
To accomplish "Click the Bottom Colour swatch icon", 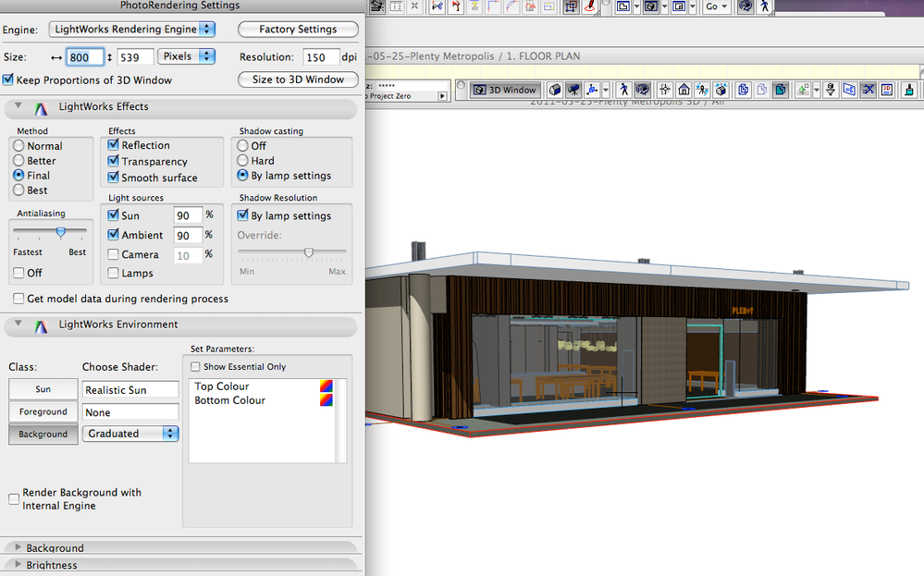I will click(326, 400).
